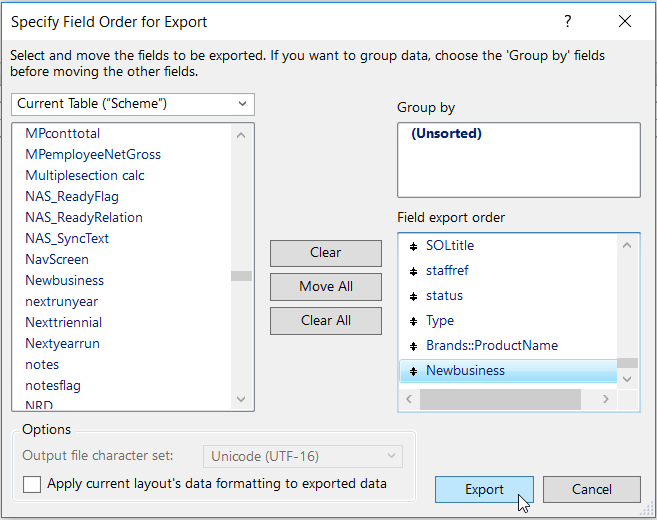Click the reorder handle icon beside staffref
This screenshot has width=657, height=520.
[x=413, y=271]
